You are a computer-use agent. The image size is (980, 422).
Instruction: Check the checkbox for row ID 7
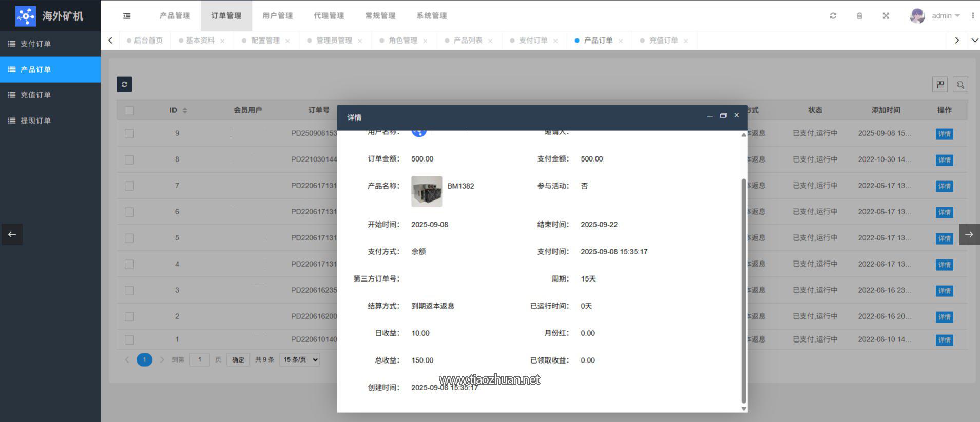(129, 186)
